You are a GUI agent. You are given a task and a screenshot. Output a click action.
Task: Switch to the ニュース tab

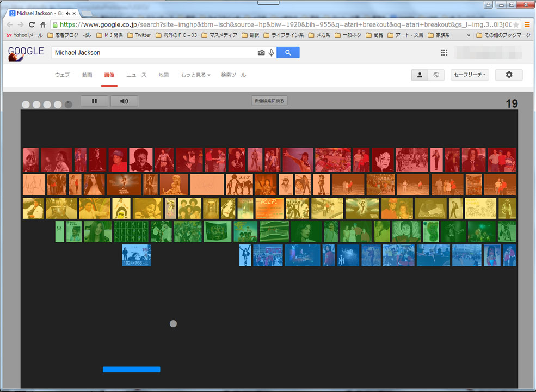(137, 75)
